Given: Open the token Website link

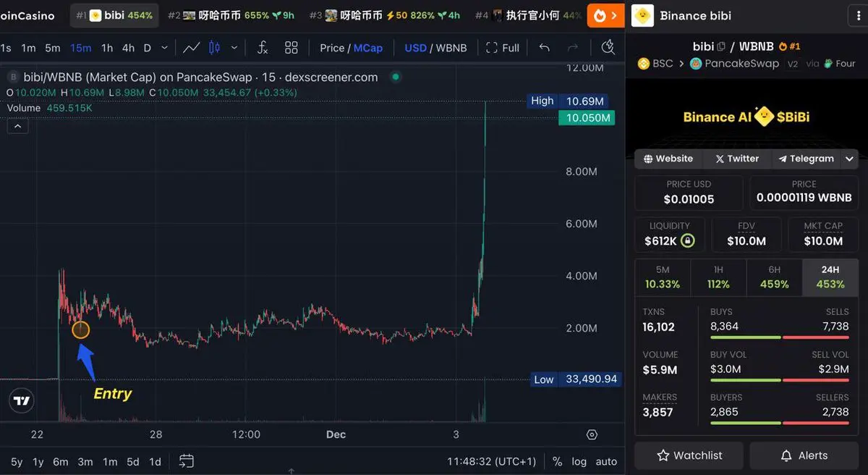Looking at the screenshot, I should 668,159.
